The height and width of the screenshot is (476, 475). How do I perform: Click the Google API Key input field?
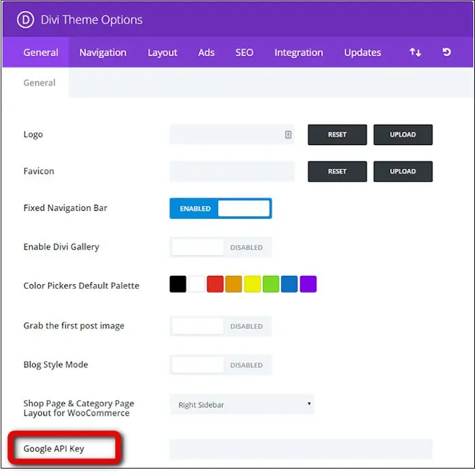tap(301, 449)
